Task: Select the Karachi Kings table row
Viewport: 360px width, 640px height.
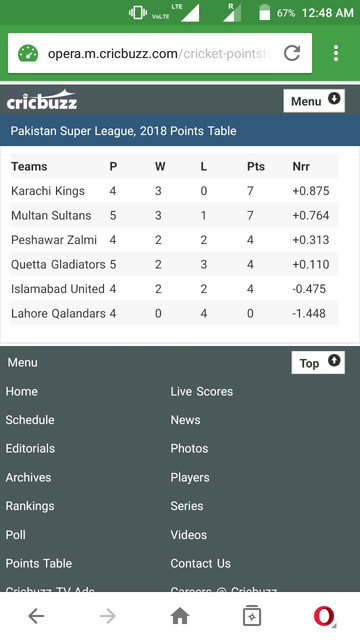Action: [174, 191]
